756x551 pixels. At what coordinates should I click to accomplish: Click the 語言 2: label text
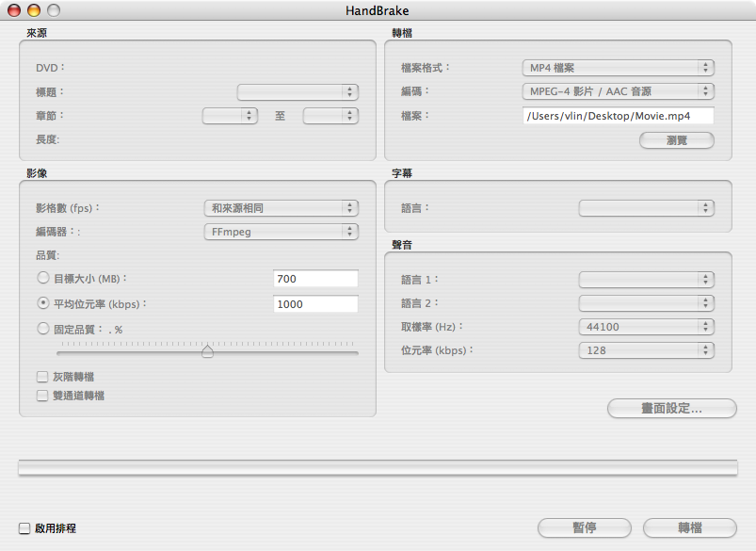[420, 303]
